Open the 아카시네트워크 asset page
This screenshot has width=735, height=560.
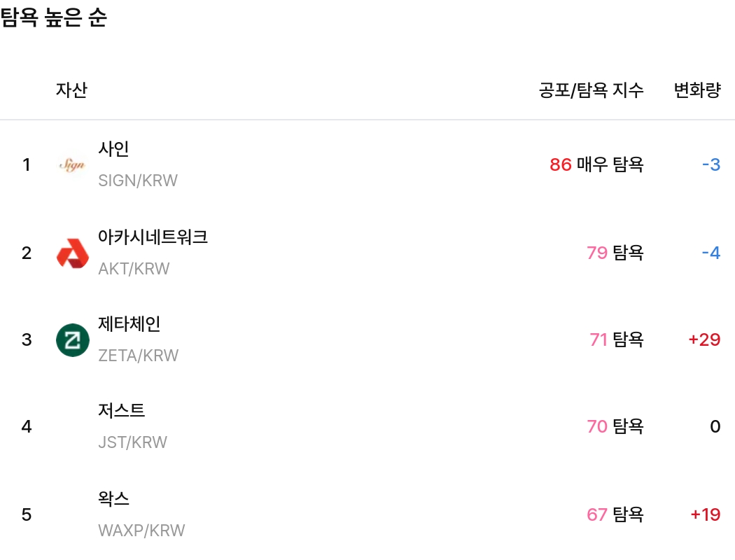pyautogui.click(x=152, y=253)
